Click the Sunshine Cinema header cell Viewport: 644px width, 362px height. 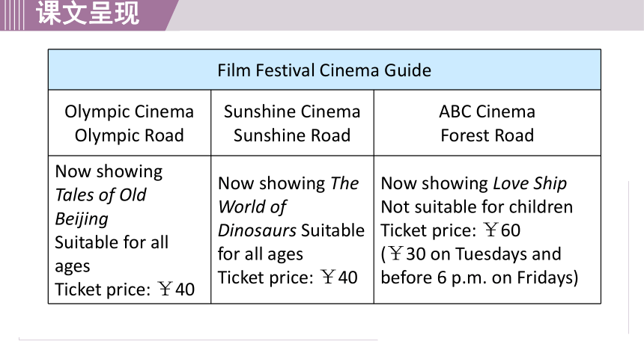click(292, 123)
